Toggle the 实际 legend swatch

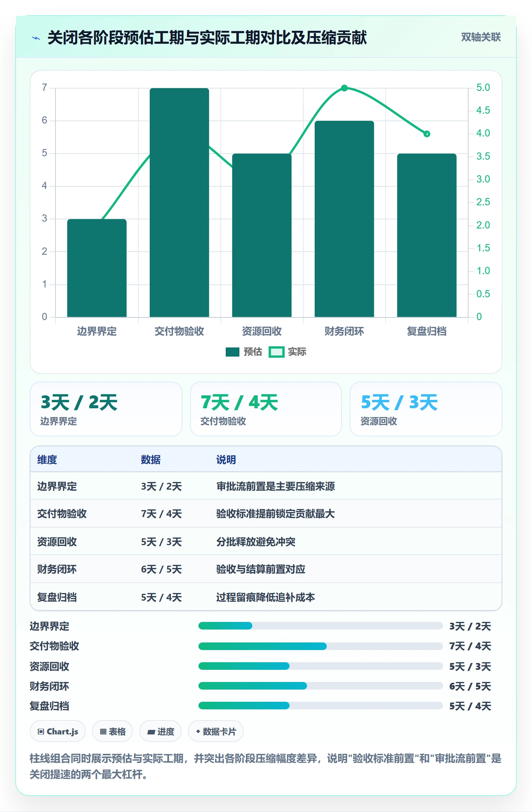pyautogui.click(x=276, y=352)
